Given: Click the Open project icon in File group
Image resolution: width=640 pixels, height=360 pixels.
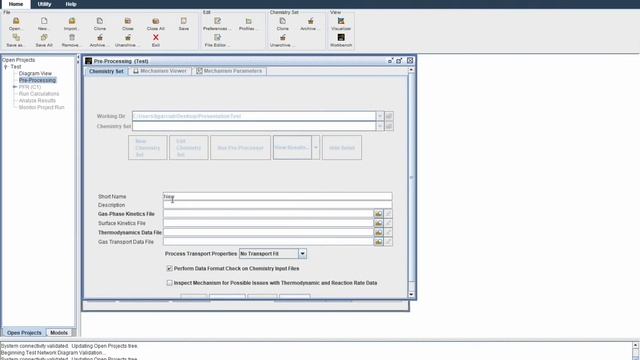Looking at the screenshot, I should pos(16,21).
